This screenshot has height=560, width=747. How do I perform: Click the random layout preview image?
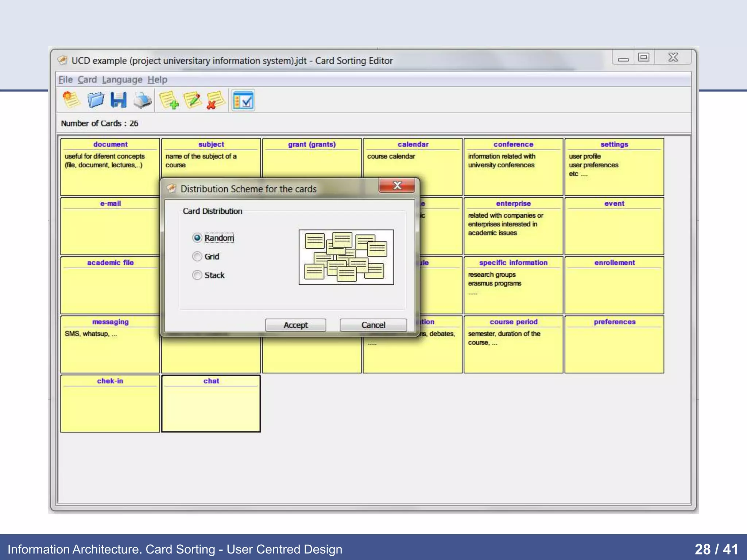pos(346,257)
